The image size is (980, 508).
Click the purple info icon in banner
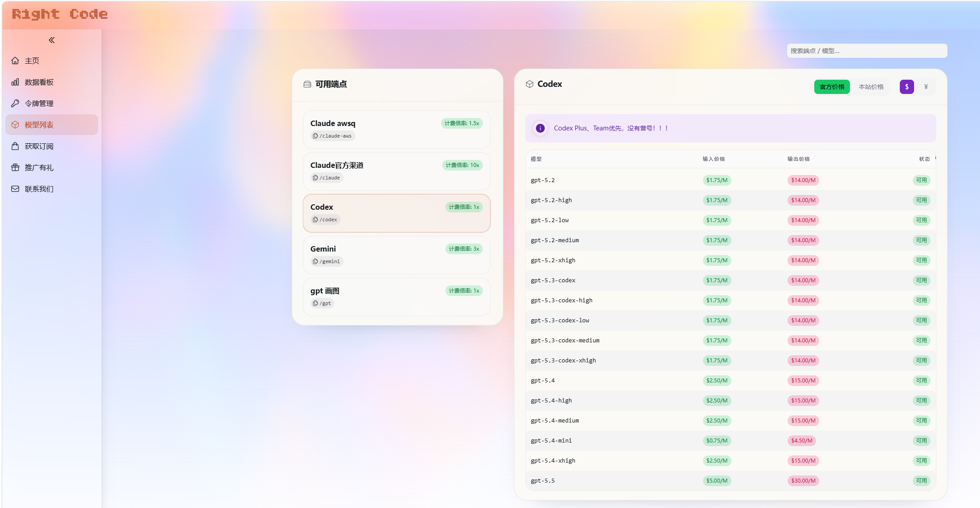[x=540, y=128]
